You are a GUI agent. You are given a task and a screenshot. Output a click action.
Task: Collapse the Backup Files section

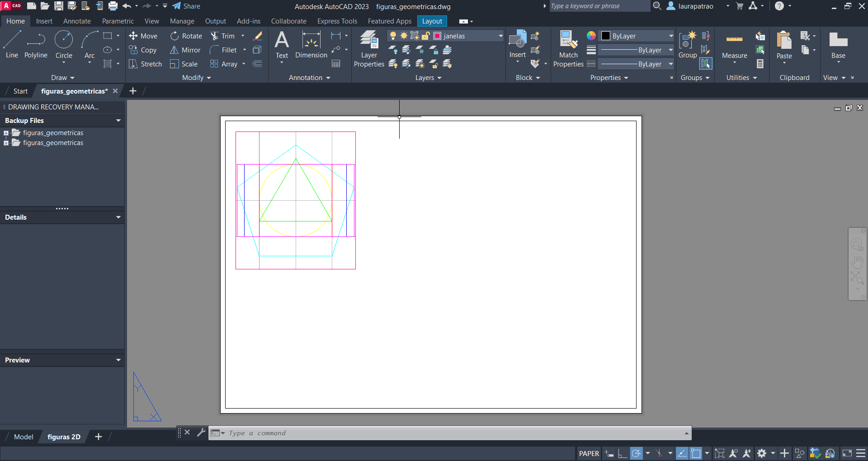[118, 121]
